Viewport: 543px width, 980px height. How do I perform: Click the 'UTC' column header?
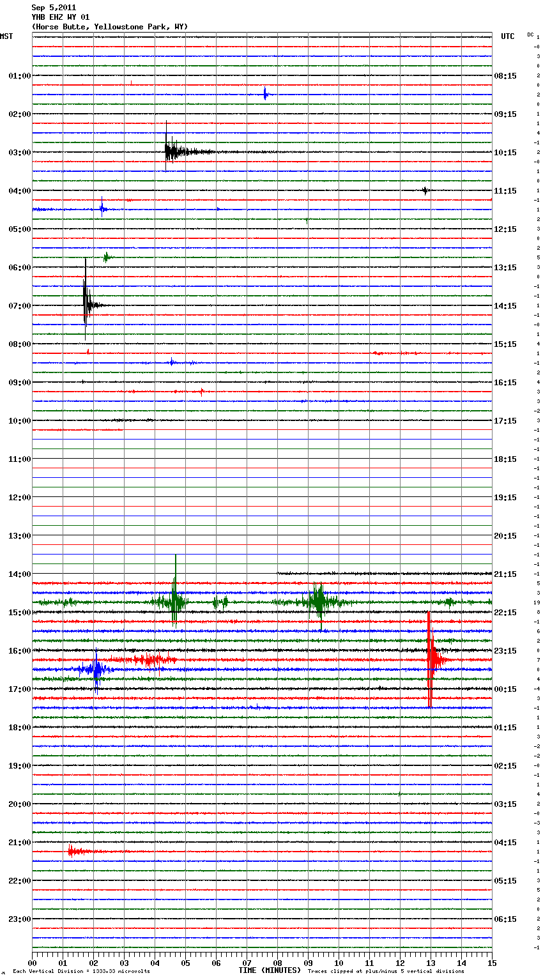point(508,36)
